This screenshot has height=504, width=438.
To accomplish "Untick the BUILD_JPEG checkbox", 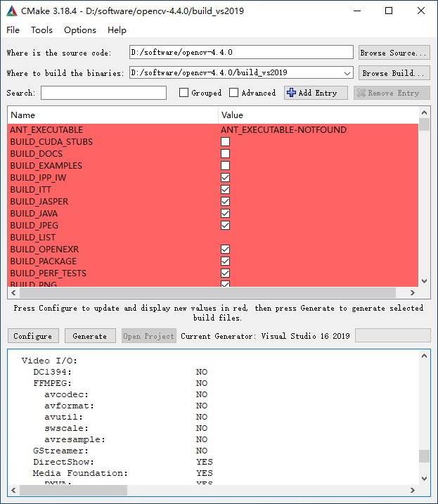I will [x=226, y=226].
